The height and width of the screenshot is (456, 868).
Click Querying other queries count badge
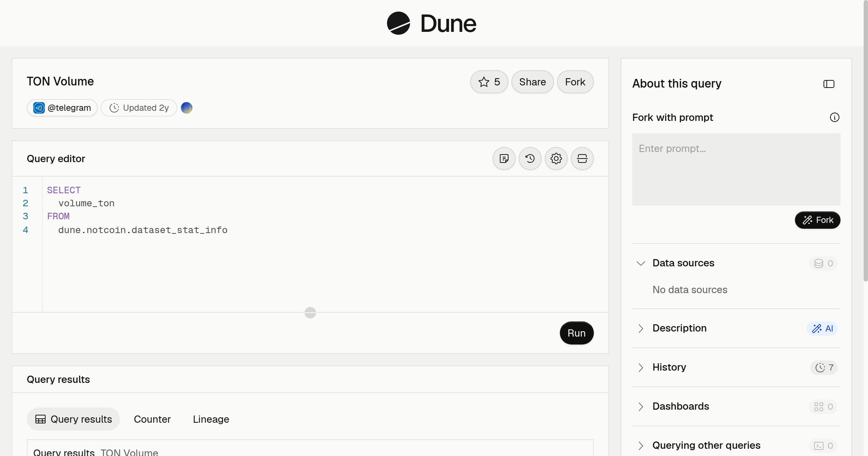[x=823, y=446]
